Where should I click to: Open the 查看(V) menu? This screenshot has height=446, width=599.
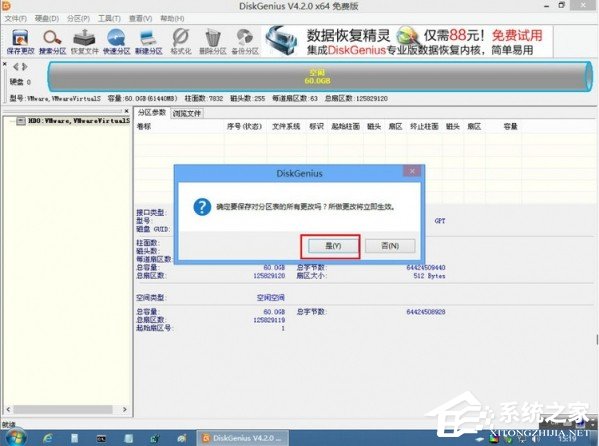(140, 18)
